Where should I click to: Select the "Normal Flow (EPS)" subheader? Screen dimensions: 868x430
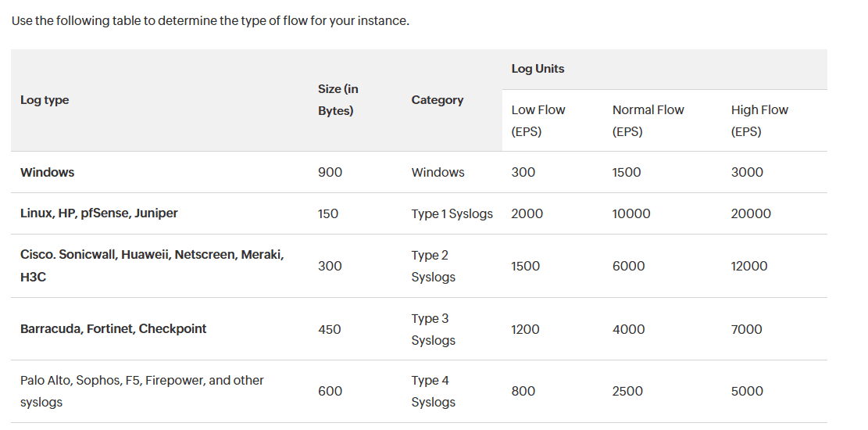point(648,120)
